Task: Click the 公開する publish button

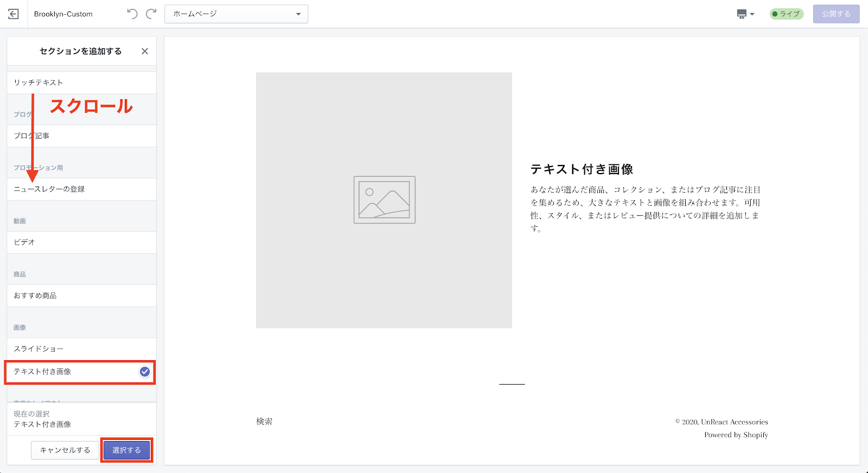Action: (835, 14)
